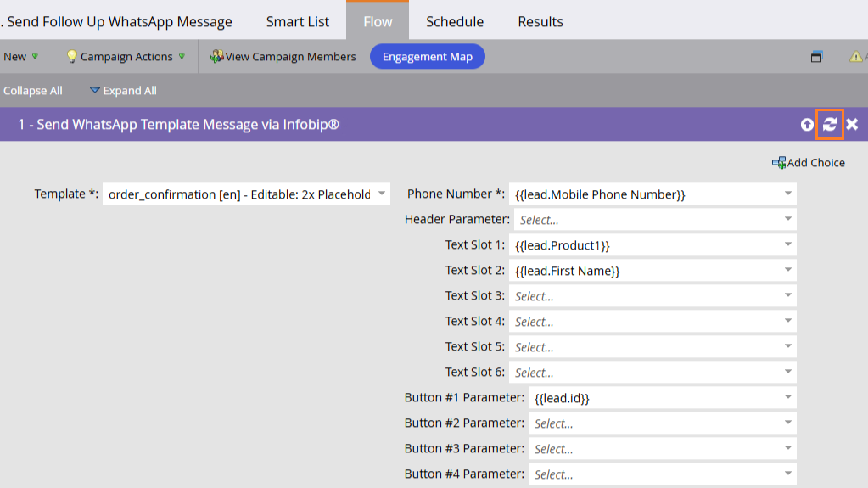
Task: Open the Text Slot 6 dropdown arrow
Action: (787, 373)
